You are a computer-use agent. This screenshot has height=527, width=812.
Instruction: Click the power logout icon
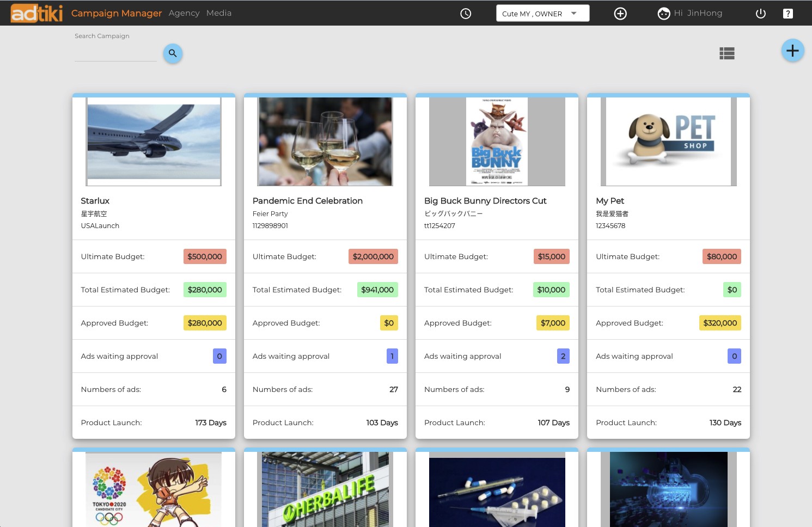(761, 14)
